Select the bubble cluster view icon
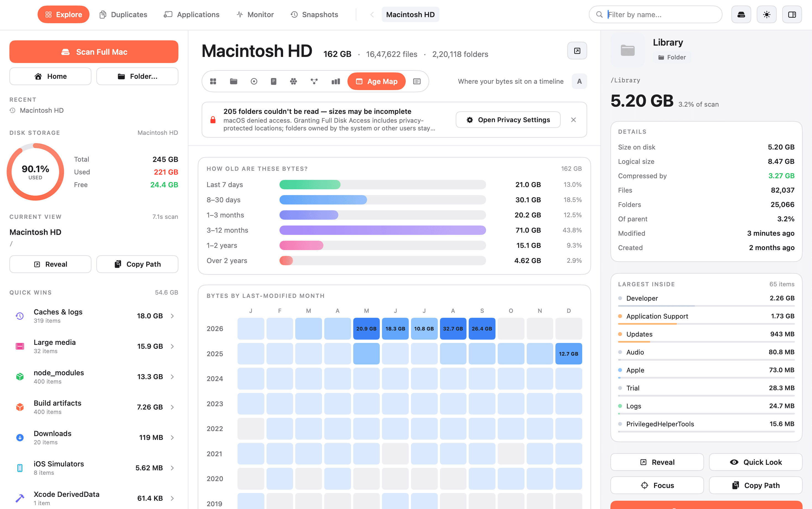The width and height of the screenshot is (812, 509). tap(294, 82)
